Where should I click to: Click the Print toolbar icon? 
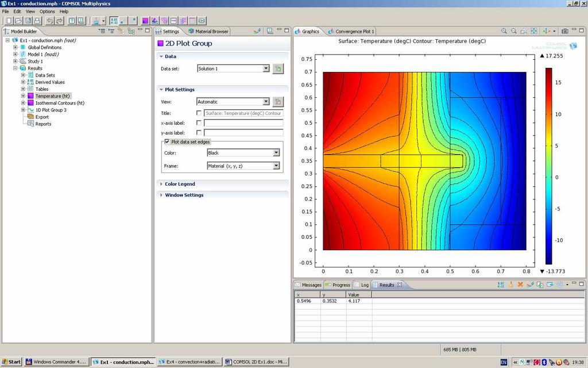pyautogui.click(x=37, y=21)
